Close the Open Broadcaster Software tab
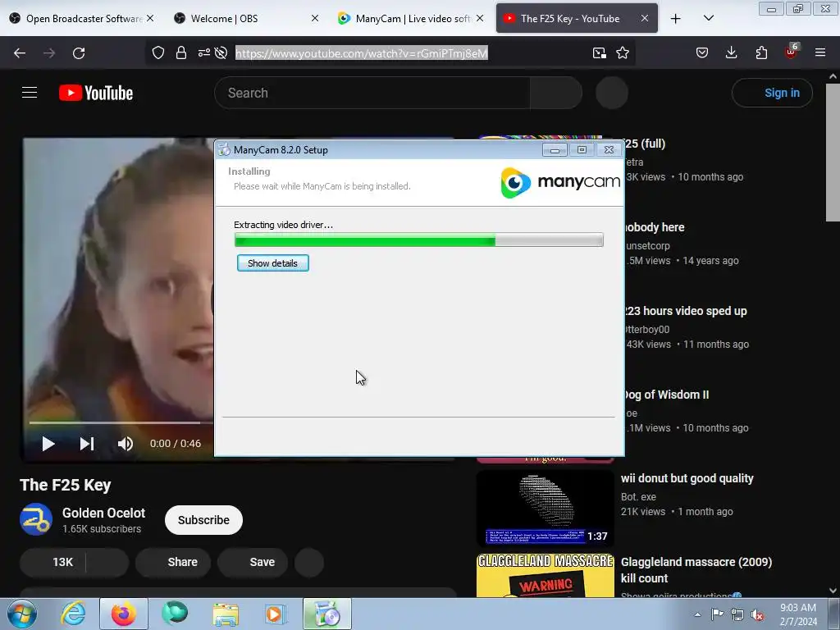Viewport: 840px width, 630px height. click(x=151, y=18)
